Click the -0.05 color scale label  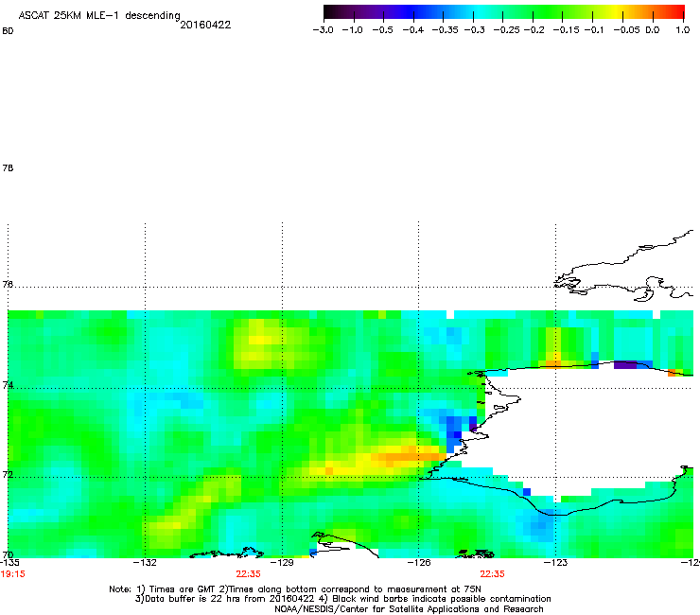[626, 30]
